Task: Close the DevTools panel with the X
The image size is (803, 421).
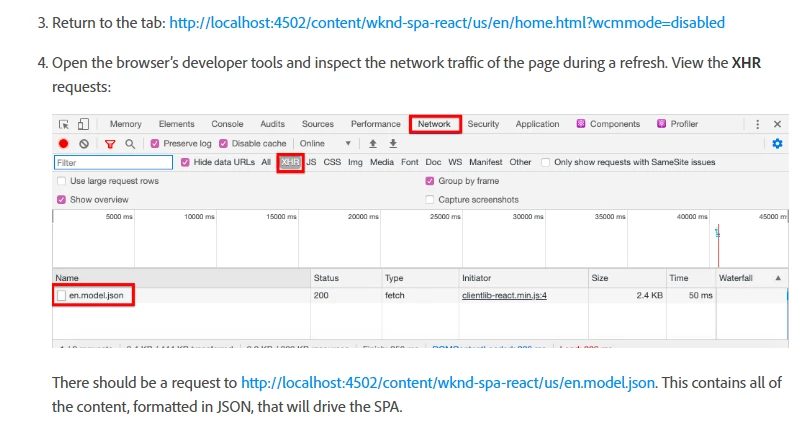Action: [x=777, y=124]
